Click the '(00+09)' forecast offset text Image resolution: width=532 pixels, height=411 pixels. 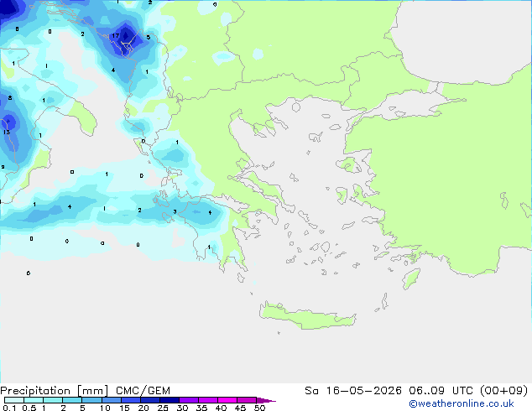pyautogui.click(x=503, y=391)
